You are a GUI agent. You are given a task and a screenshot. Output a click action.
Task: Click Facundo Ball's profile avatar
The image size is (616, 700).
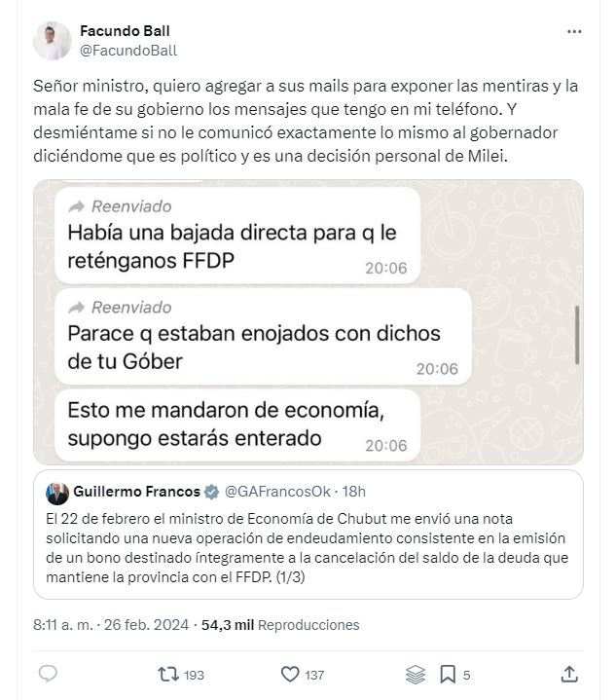pos(52,41)
